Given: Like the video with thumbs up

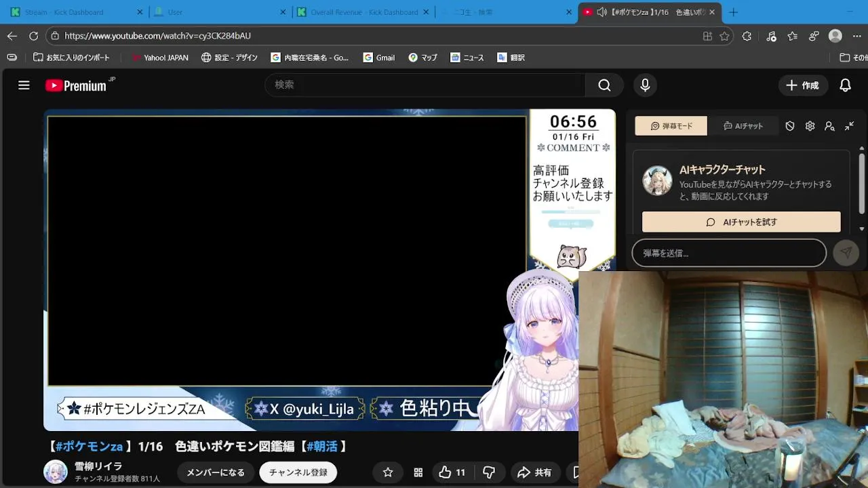Looking at the screenshot, I should click(452, 472).
